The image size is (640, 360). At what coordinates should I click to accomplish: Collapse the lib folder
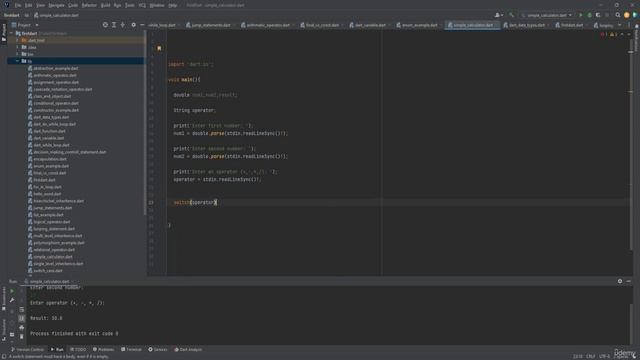click(17, 61)
